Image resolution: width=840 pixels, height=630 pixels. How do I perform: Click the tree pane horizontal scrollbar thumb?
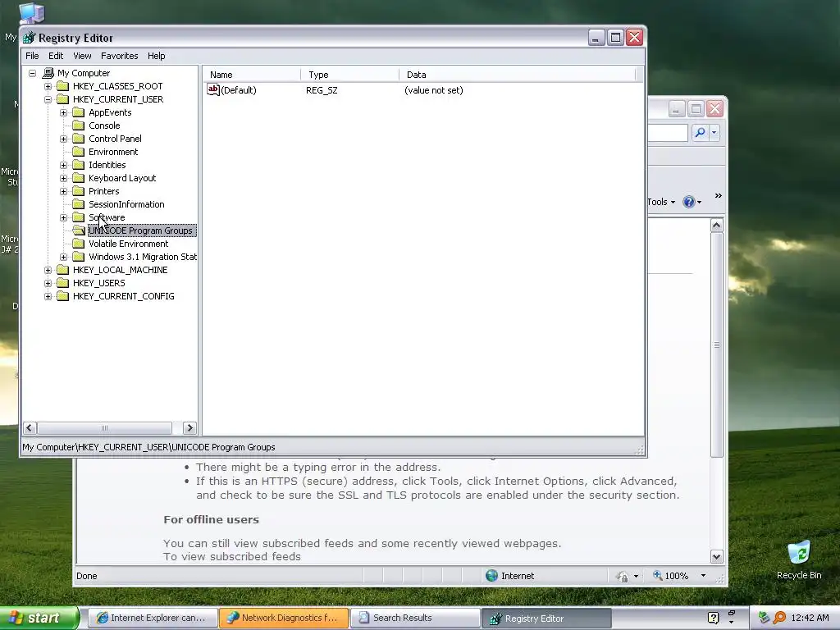point(104,427)
